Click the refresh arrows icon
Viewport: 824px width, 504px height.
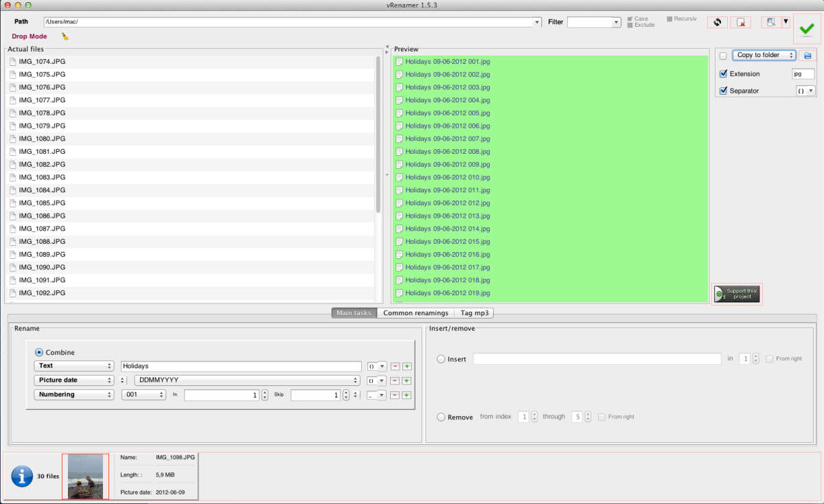click(x=717, y=22)
